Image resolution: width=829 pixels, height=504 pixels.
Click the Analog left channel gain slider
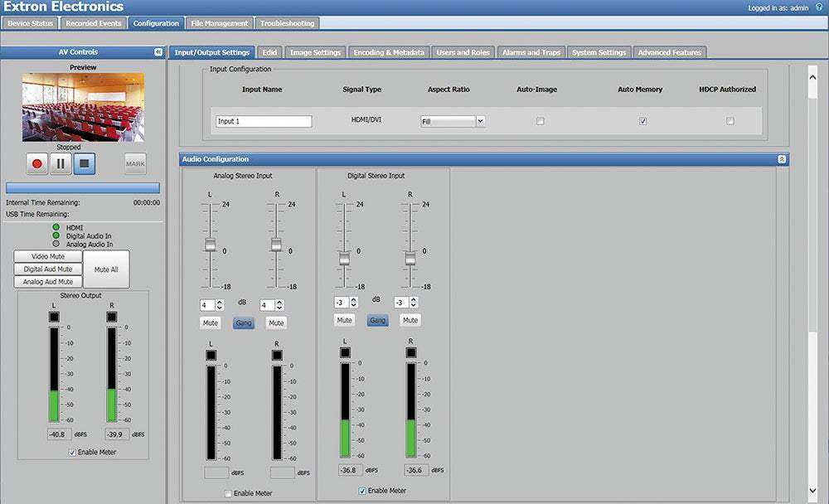[x=211, y=245]
